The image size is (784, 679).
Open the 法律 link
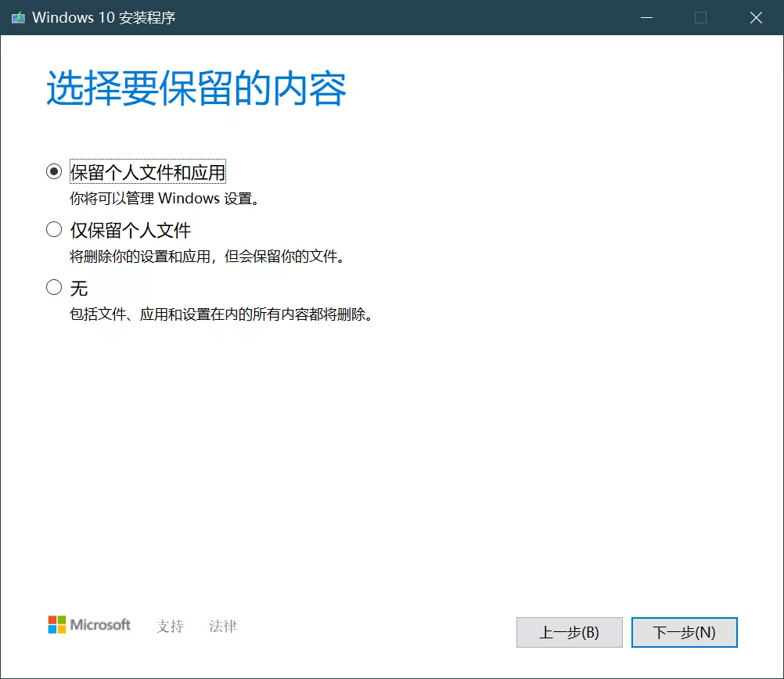[x=222, y=626]
